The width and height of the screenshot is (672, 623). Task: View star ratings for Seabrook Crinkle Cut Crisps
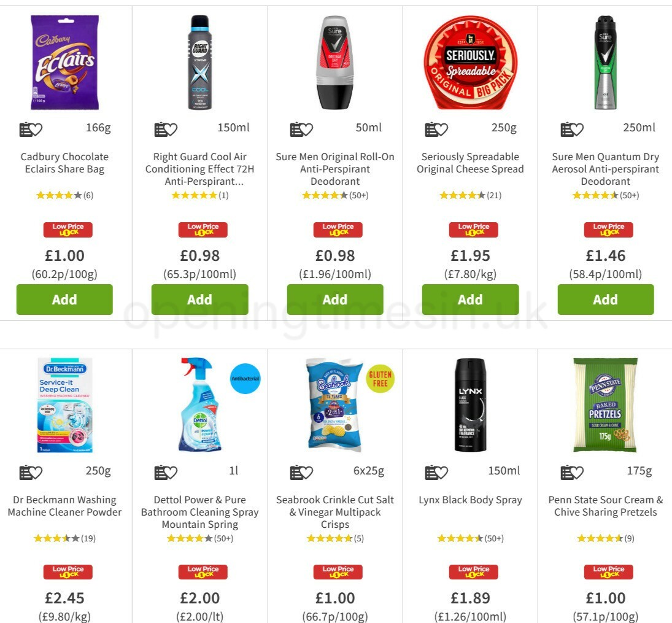pyautogui.click(x=335, y=538)
